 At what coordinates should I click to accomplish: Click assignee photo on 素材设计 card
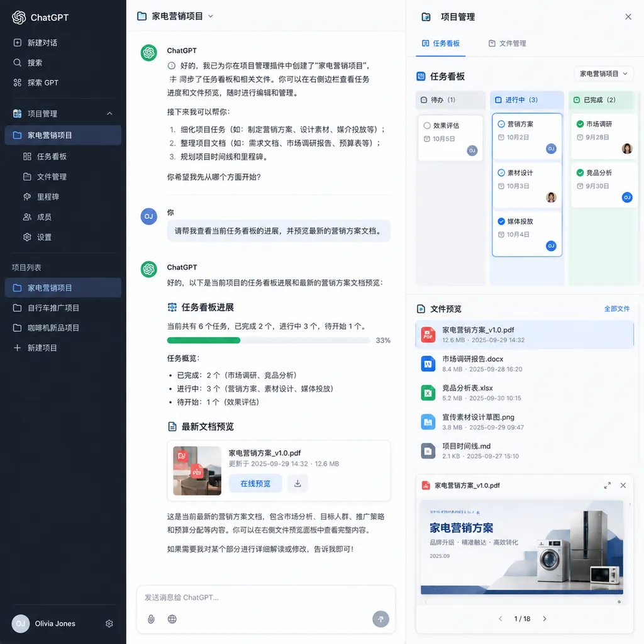pyautogui.click(x=551, y=197)
